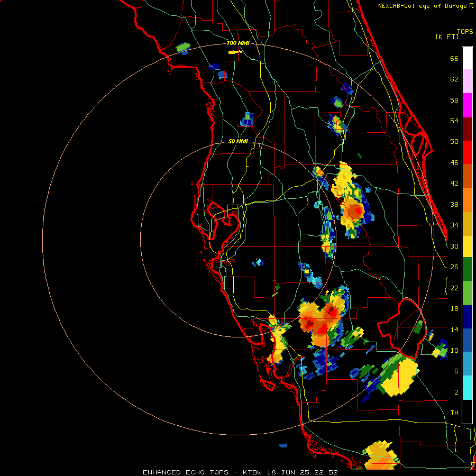Click the 62 legend value

[x=454, y=79]
